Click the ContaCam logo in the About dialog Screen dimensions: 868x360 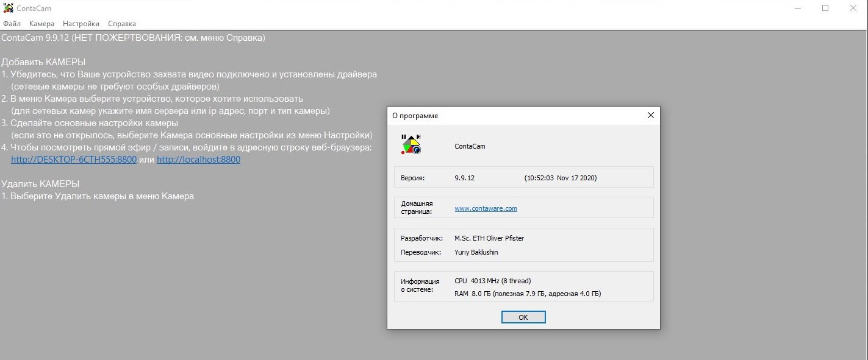pyautogui.click(x=411, y=144)
